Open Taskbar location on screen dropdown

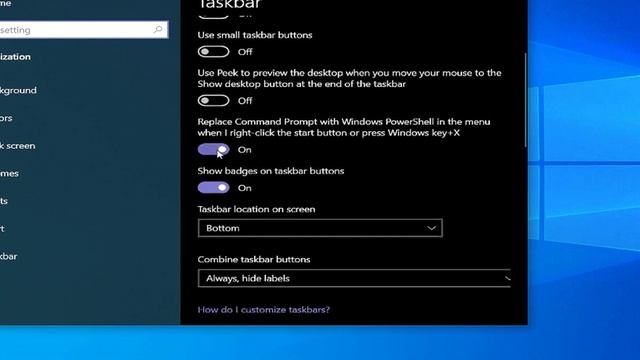320,228
